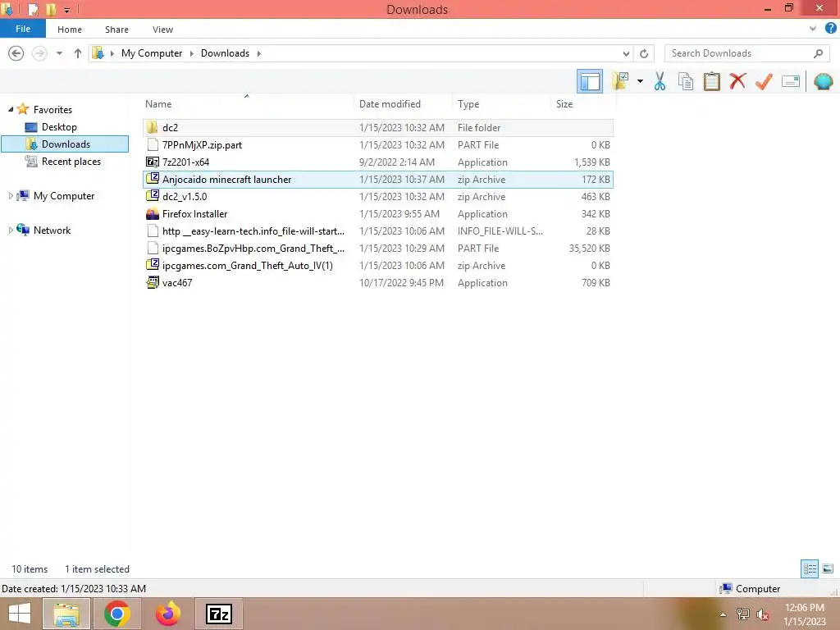Click My Computer in the address bar
This screenshot has width=840, height=630.
[x=152, y=53]
